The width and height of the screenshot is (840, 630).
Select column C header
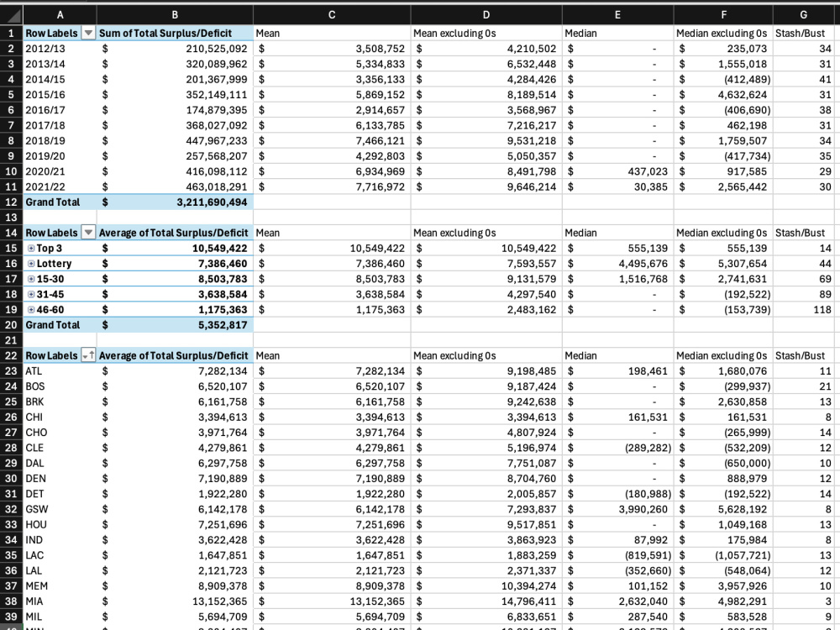pyautogui.click(x=332, y=14)
